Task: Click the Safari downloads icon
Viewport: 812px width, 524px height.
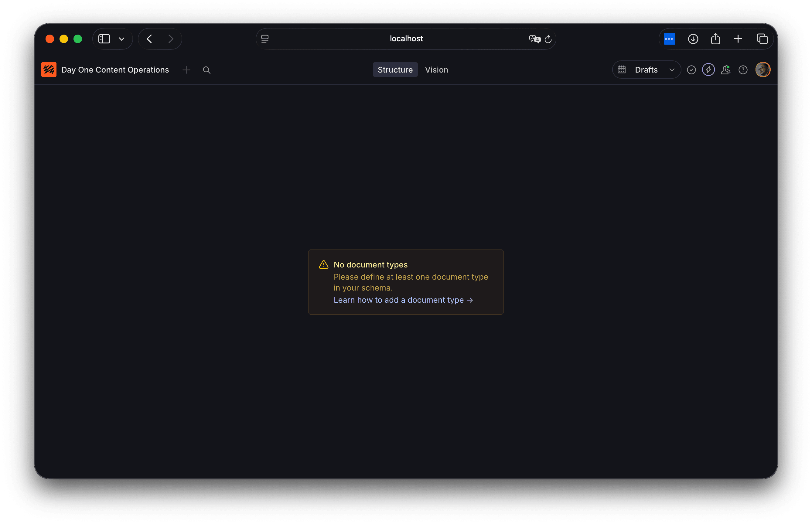Action: 693,39
